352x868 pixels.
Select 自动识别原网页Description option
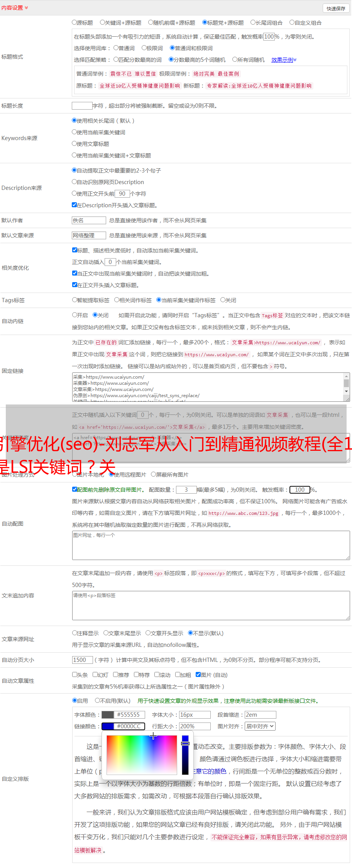(x=74, y=182)
